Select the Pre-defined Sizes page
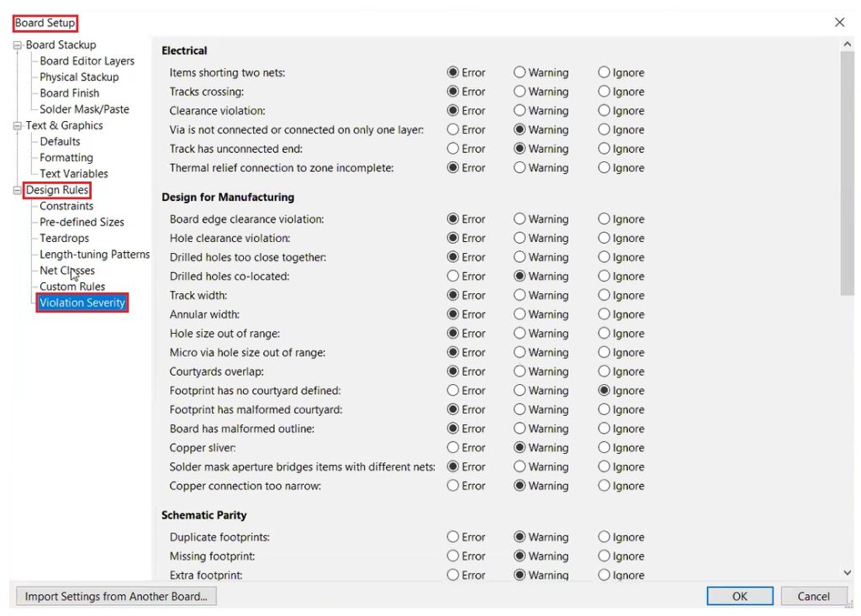Image resolution: width=861 pixels, height=616 pixels. pos(81,222)
